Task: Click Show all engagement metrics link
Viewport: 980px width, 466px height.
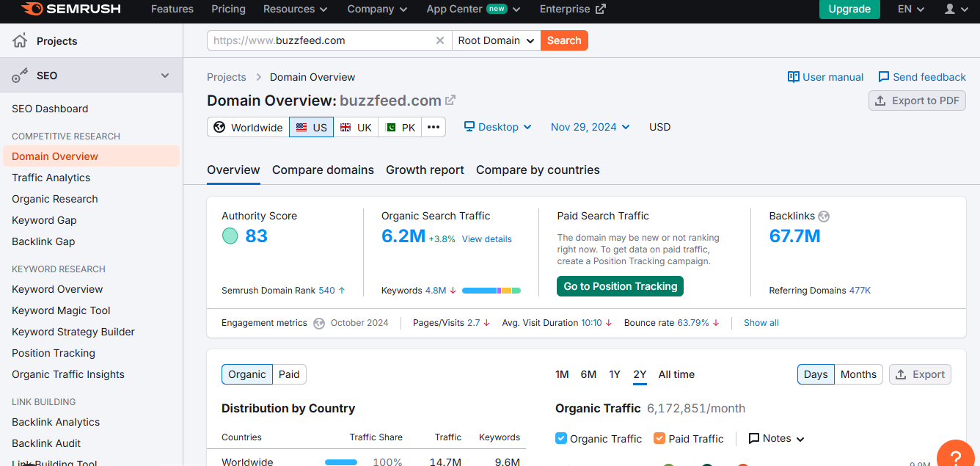Action: pos(761,323)
